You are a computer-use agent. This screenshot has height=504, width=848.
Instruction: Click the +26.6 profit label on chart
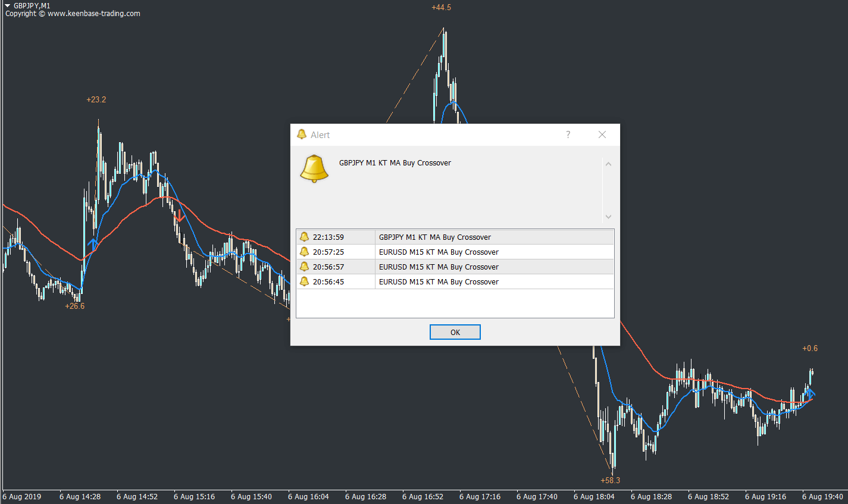point(75,306)
